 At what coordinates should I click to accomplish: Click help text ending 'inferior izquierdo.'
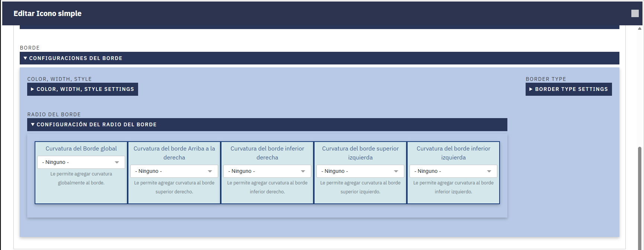pos(453,187)
